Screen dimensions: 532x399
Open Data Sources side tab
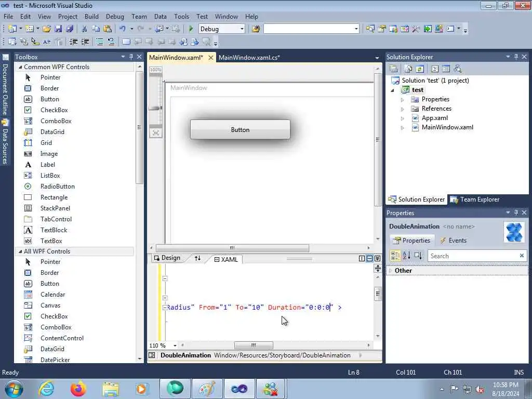(x=5, y=142)
